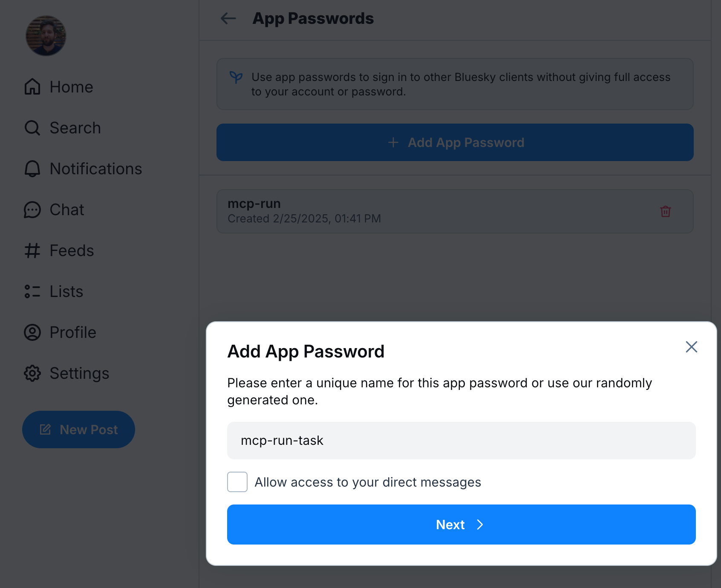Image resolution: width=721 pixels, height=588 pixels.
Task: Open Notifications via the bell icon
Action: [x=32, y=169]
